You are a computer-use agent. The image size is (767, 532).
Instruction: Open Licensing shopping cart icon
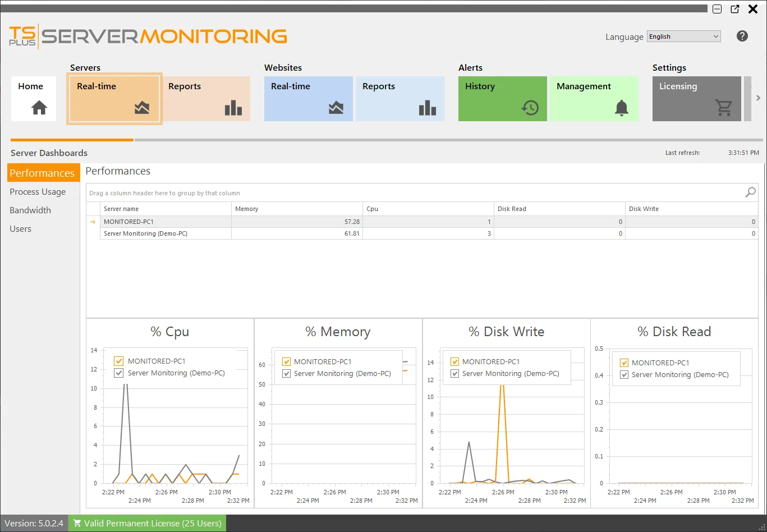click(x=724, y=107)
